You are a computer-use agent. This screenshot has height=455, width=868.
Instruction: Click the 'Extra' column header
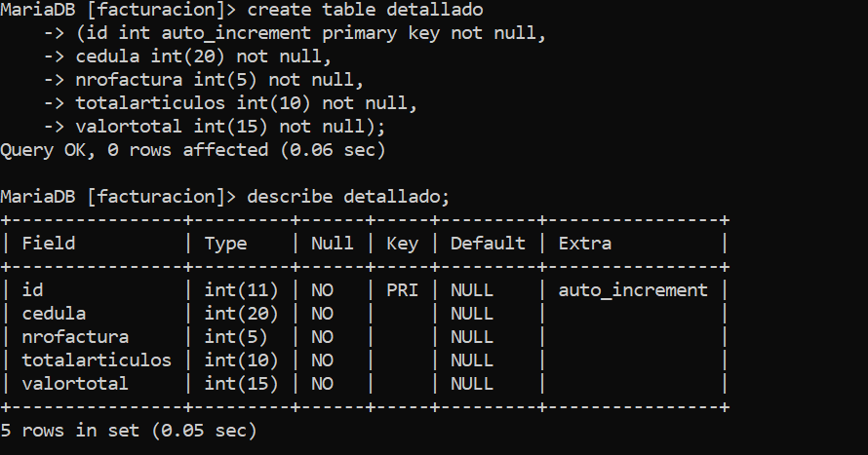[585, 244]
